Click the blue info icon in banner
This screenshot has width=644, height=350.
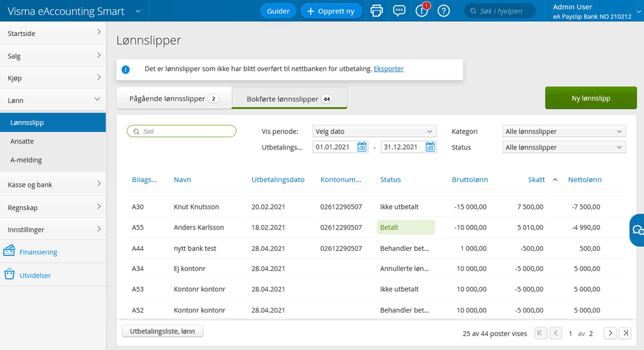click(x=126, y=70)
